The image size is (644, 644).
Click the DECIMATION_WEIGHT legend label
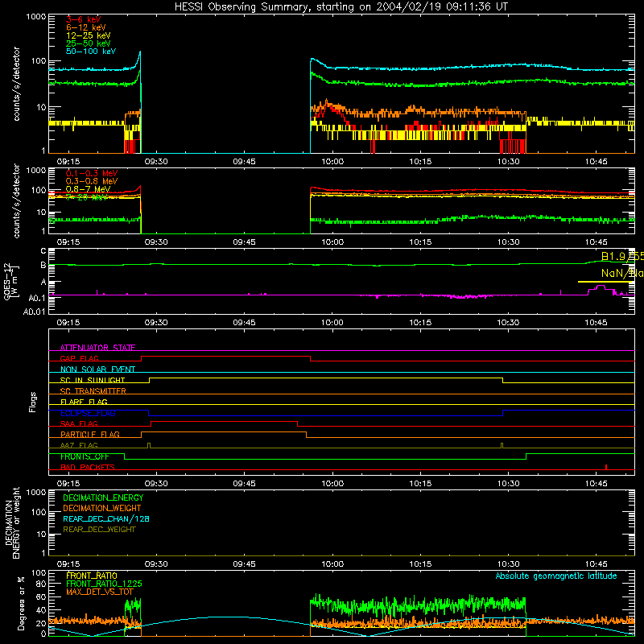pyautogui.click(x=102, y=508)
